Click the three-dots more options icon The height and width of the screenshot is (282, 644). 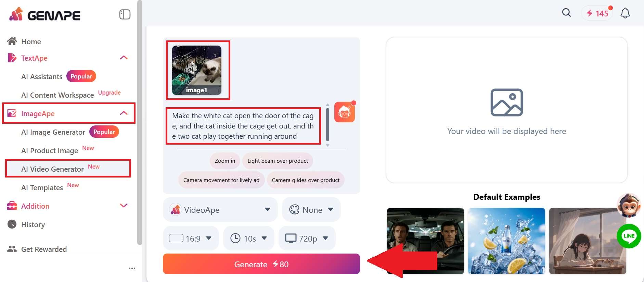pyautogui.click(x=132, y=268)
